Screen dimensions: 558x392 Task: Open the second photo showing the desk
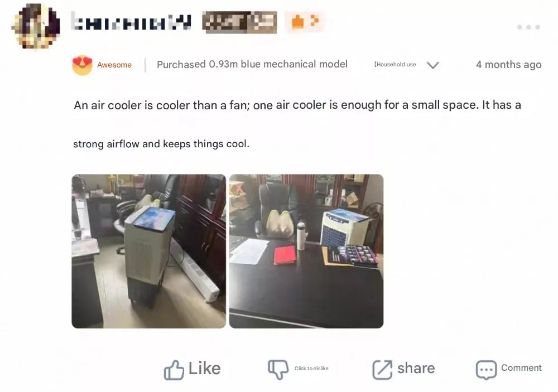[x=306, y=251]
